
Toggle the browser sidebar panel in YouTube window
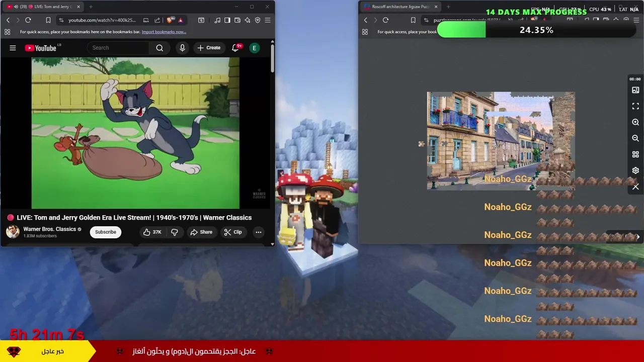pyautogui.click(x=227, y=20)
